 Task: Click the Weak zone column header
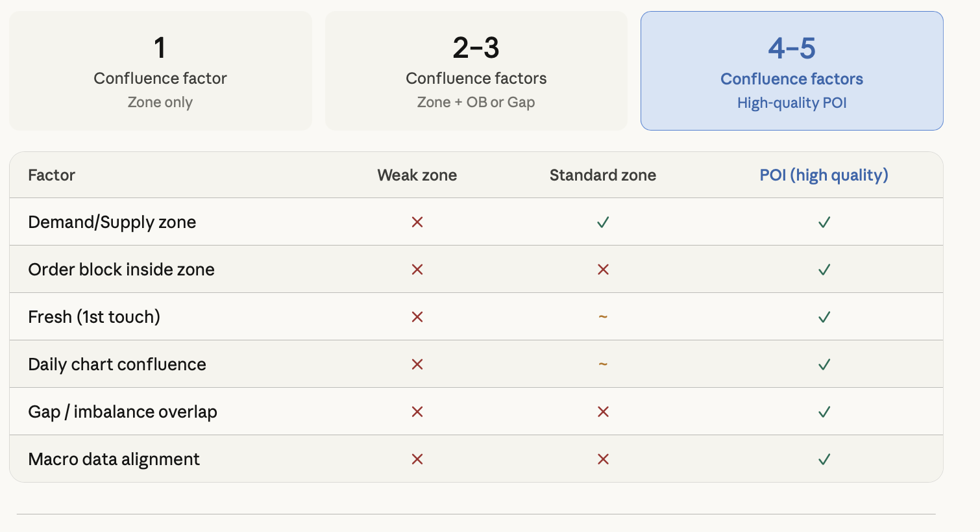[x=417, y=175]
